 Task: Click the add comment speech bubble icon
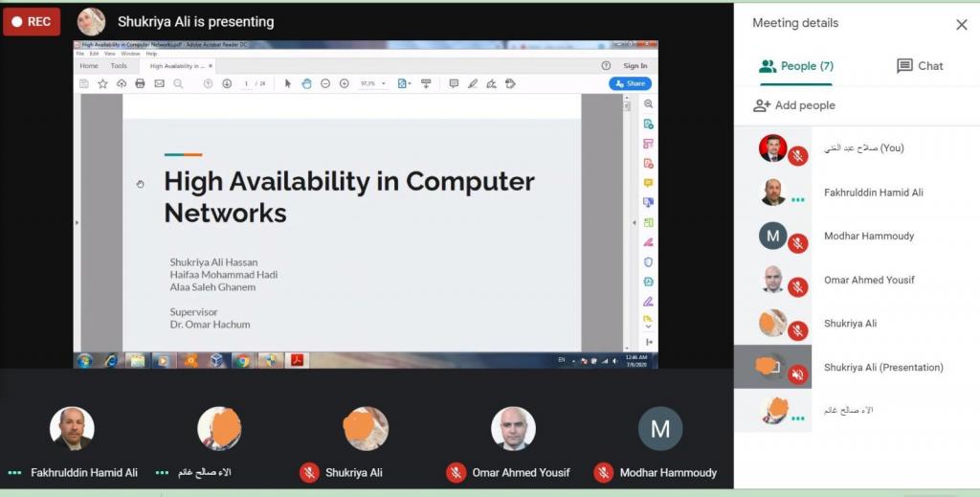pyautogui.click(x=454, y=84)
